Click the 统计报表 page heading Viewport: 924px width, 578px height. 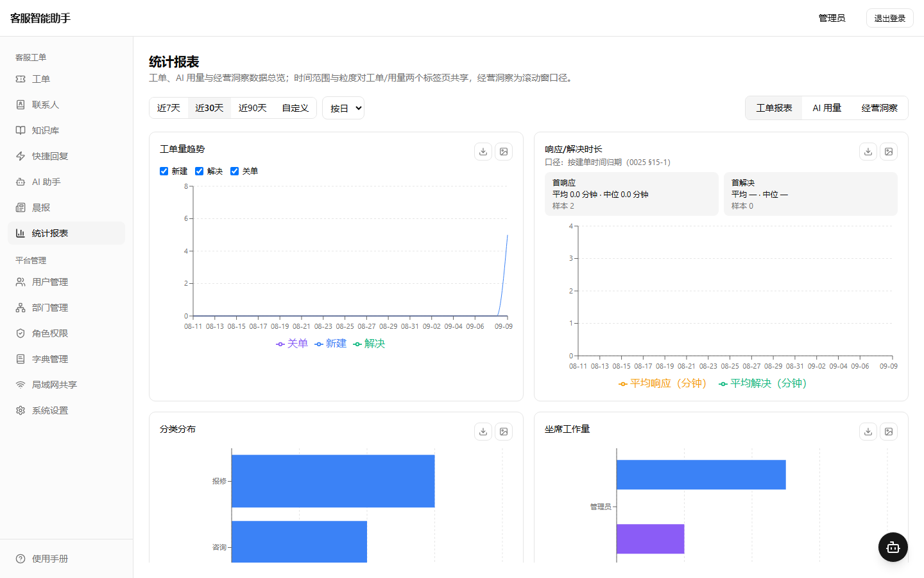[174, 62]
